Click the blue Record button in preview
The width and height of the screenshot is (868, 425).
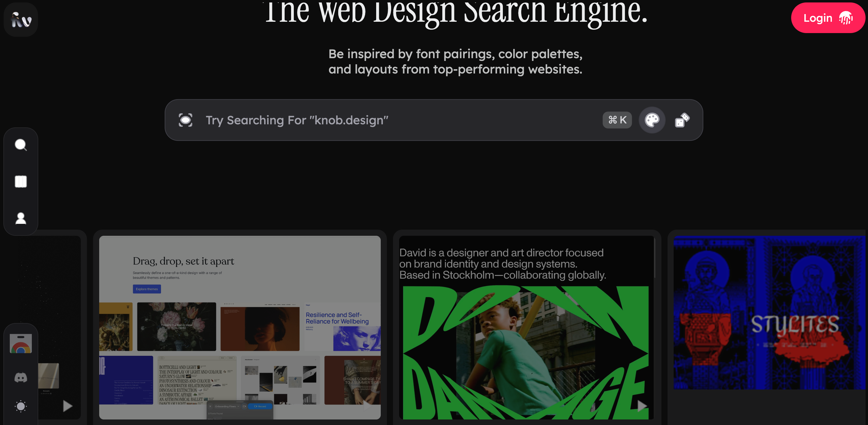(x=260, y=406)
